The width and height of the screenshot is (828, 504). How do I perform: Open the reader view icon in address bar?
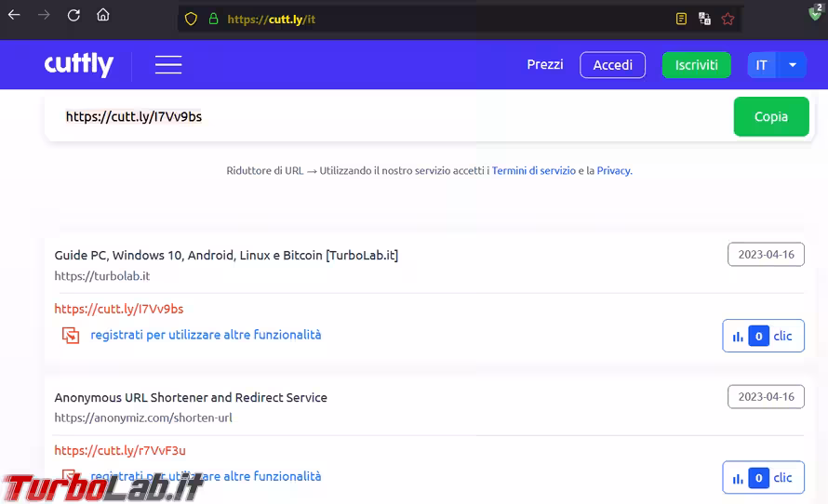click(x=681, y=19)
